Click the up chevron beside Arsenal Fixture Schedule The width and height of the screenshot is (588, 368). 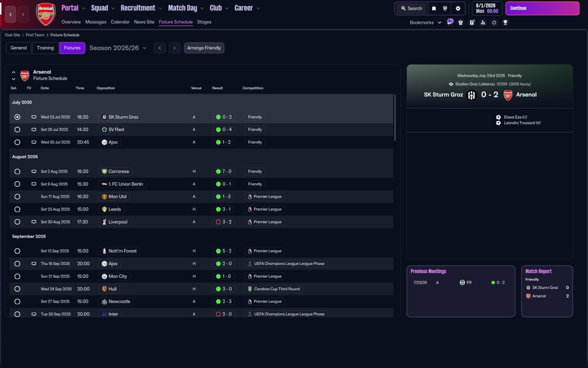click(13, 72)
